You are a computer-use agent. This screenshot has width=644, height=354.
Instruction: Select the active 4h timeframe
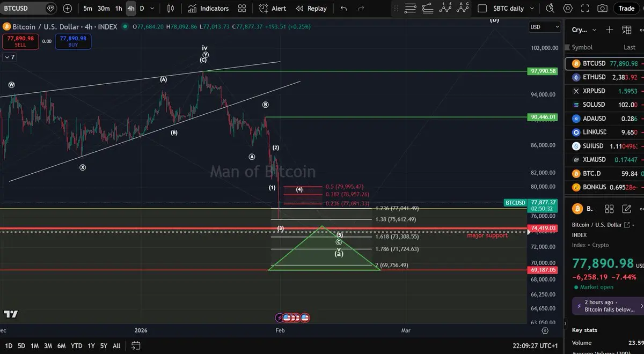pyautogui.click(x=131, y=8)
